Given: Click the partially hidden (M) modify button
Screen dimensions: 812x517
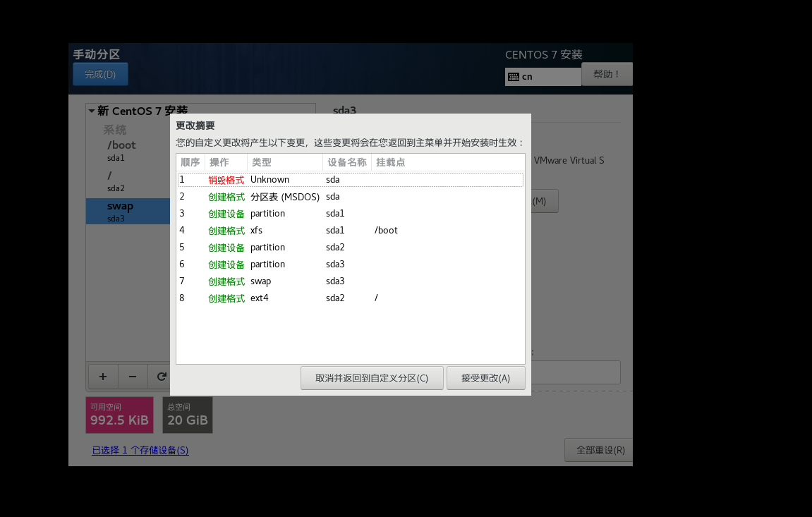Looking at the screenshot, I should pyautogui.click(x=545, y=201).
